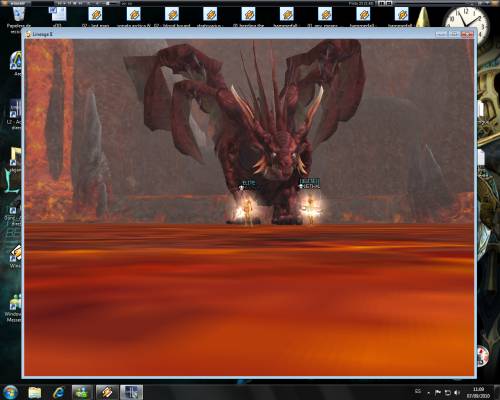Select the Lineage II taskbar button
Screen dimensions: 500x400
(131, 392)
